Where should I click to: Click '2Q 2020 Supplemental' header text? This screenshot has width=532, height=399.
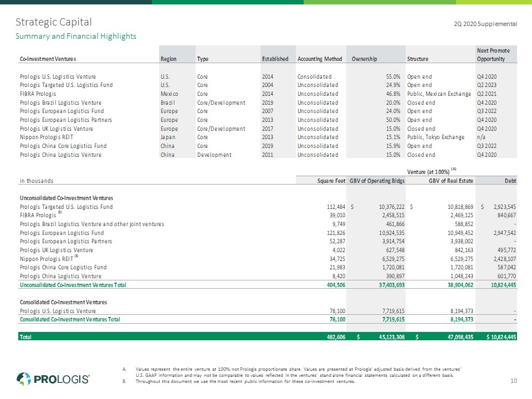(x=485, y=24)
